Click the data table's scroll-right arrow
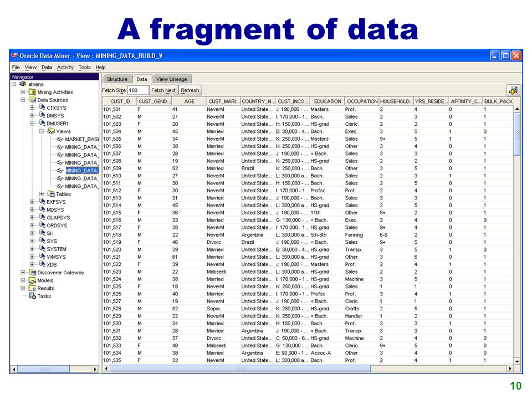This screenshot has width=532, height=399. [510, 369]
